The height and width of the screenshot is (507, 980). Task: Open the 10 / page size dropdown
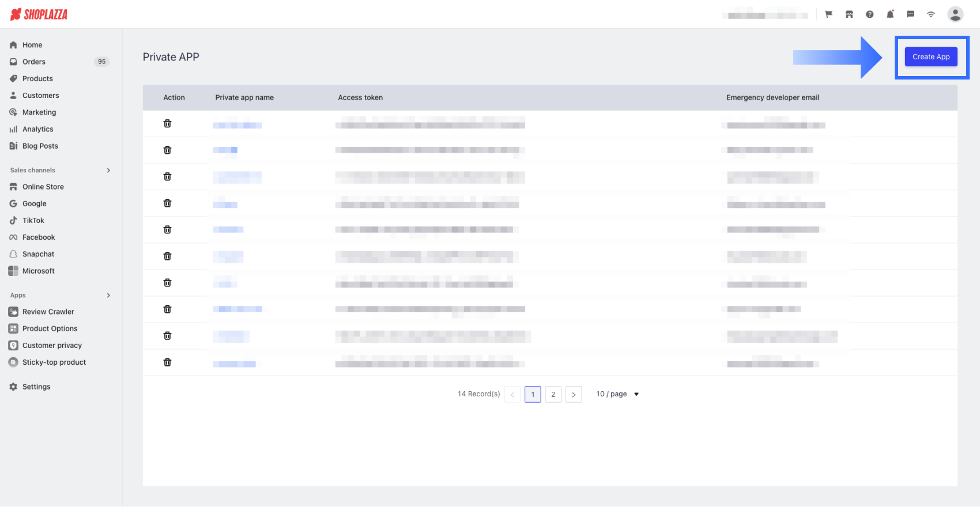[617, 394]
